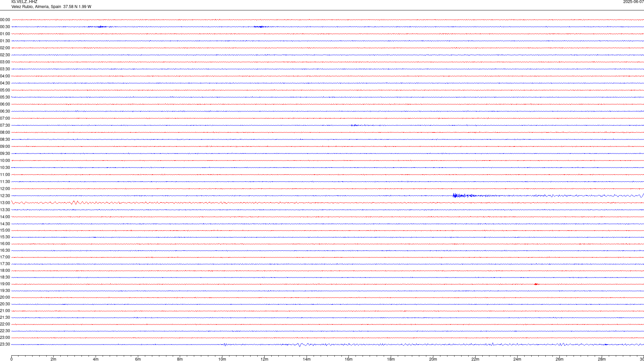The image size is (644, 362).
Task: Click the small red event on 19:00 trace
Action: click(x=536, y=284)
